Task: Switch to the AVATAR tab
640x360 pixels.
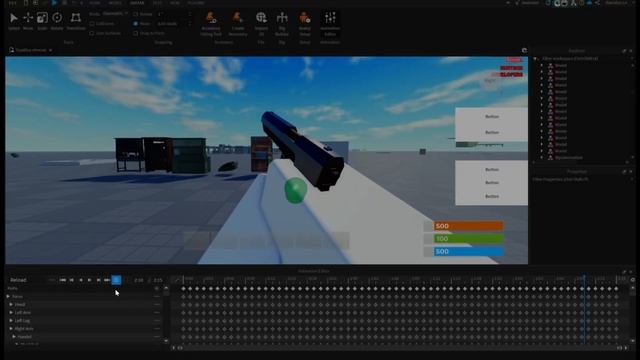Action: pyautogui.click(x=137, y=3)
